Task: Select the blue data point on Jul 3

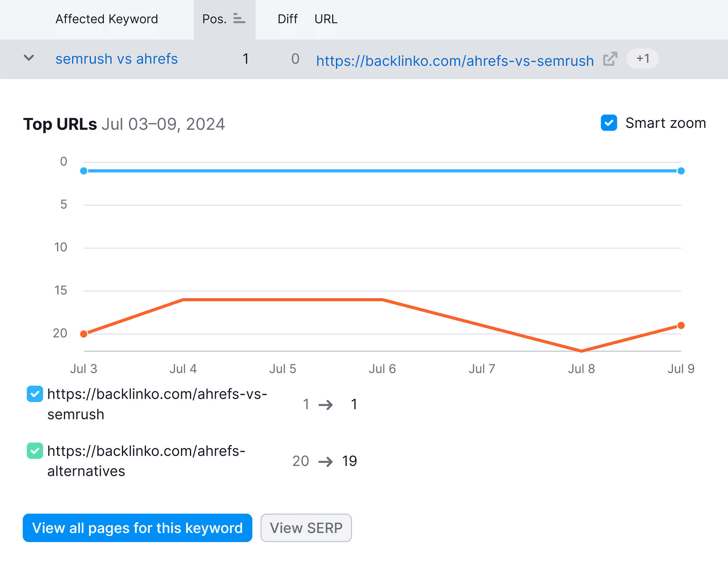Action: tap(84, 171)
